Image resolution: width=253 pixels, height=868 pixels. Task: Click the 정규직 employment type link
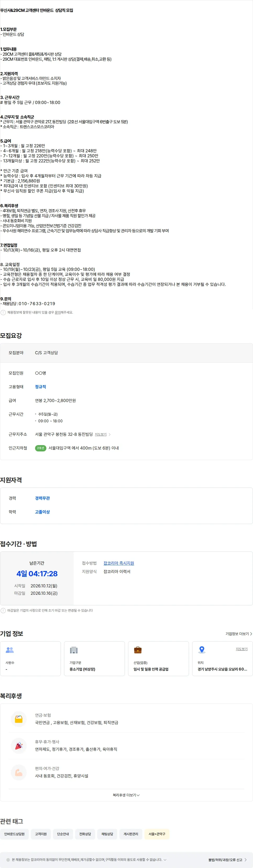click(x=40, y=387)
